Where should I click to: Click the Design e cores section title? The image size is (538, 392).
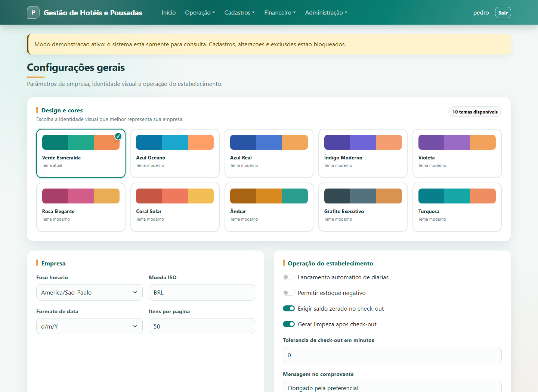[x=62, y=110]
